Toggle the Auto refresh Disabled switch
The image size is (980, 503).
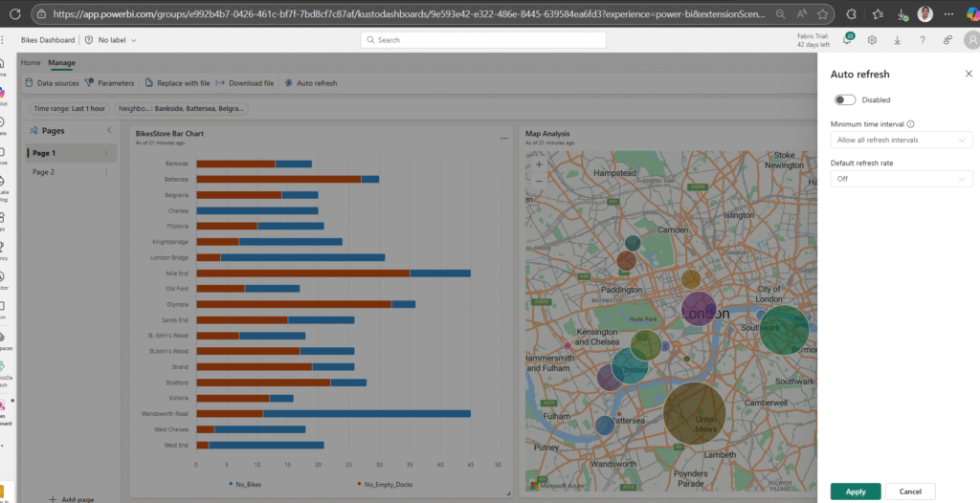(x=845, y=99)
